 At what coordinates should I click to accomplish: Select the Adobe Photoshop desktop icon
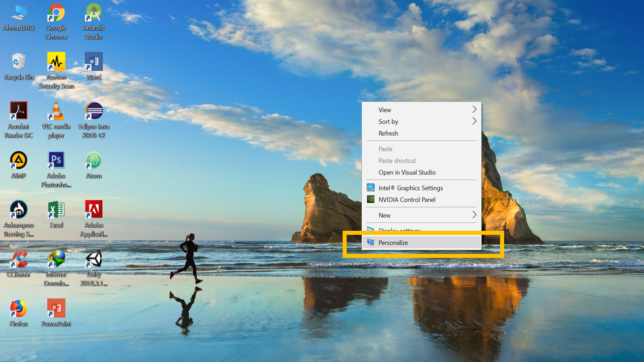pyautogui.click(x=56, y=160)
